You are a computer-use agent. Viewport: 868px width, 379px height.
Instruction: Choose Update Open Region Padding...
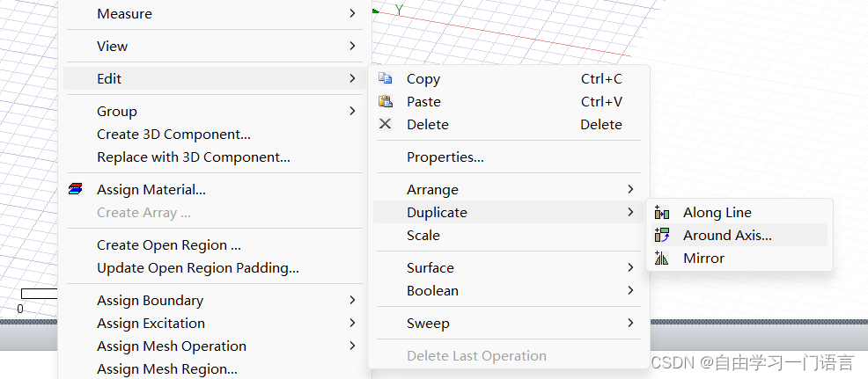pyautogui.click(x=215, y=268)
